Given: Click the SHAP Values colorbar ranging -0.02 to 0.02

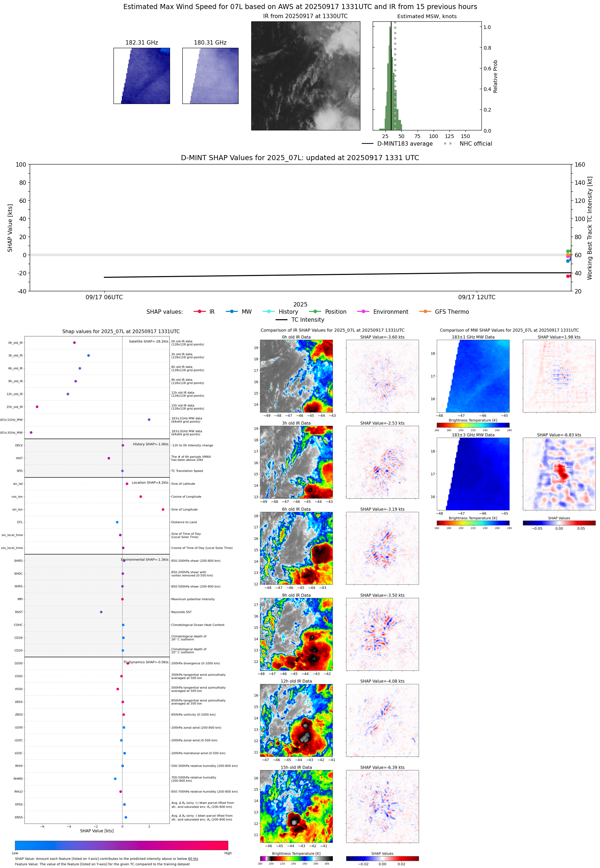Looking at the screenshot, I should (382, 859).
